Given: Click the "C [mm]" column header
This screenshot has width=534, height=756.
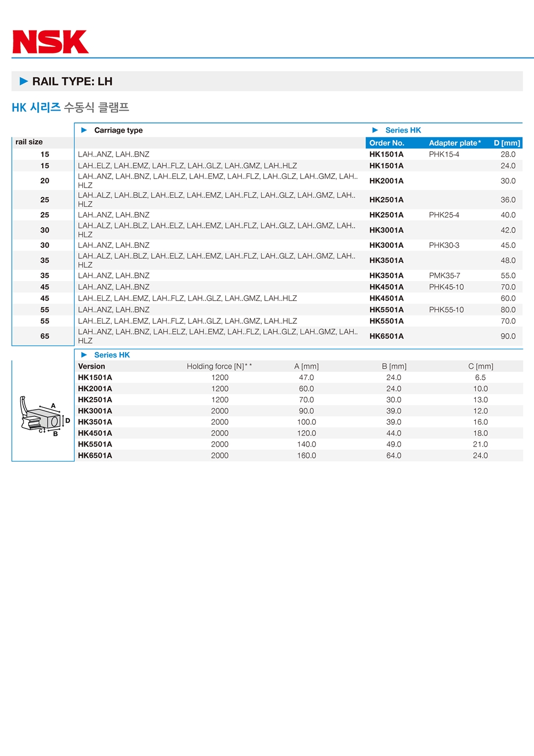Looking at the screenshot, I should tap(481, 367).
